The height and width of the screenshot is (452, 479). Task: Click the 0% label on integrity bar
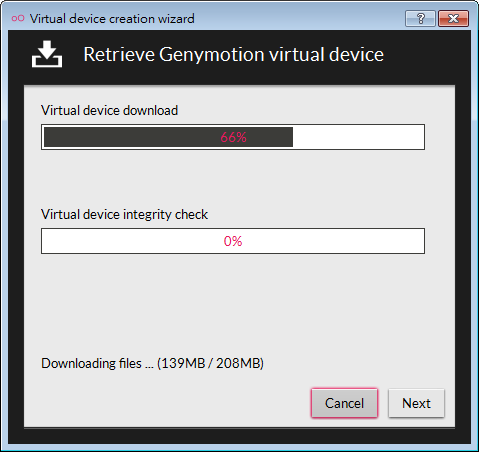233,241
